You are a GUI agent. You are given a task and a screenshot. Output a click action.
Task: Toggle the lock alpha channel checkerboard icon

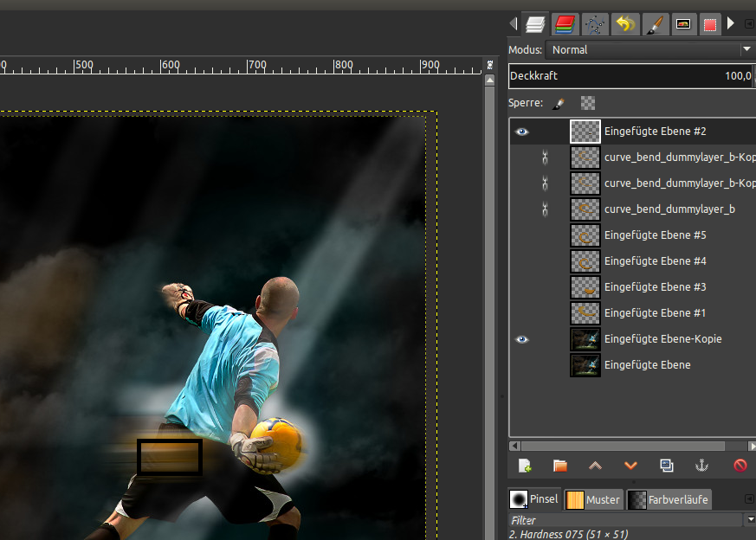click(588, 103)
